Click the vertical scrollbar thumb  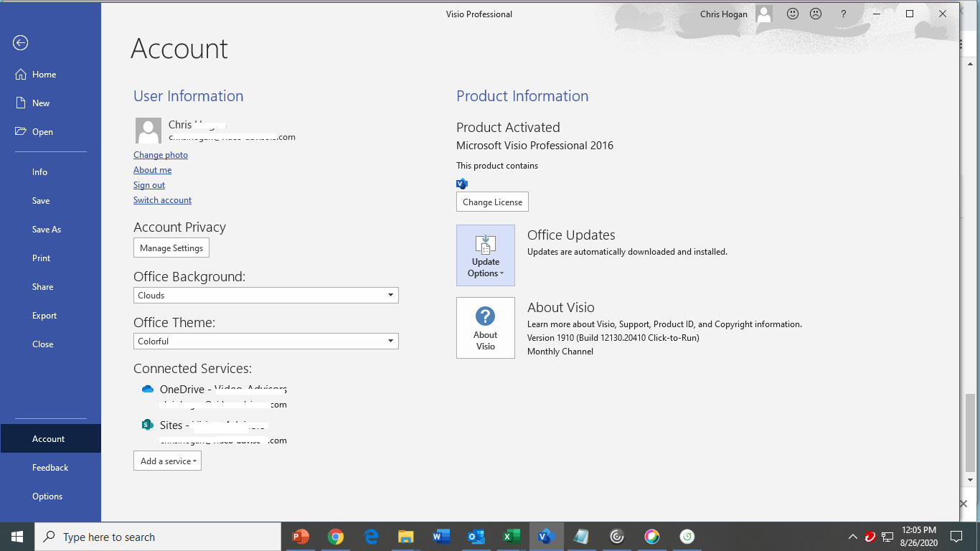click(x=970, y=432)
